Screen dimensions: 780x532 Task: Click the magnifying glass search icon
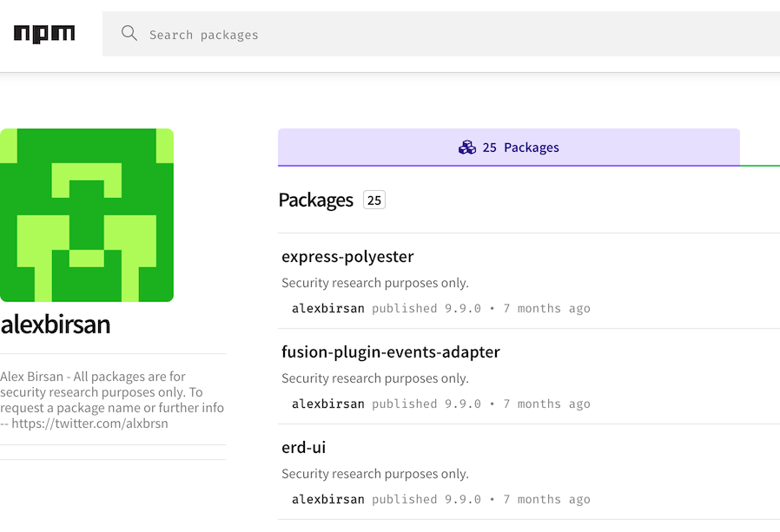coord(129,33)
